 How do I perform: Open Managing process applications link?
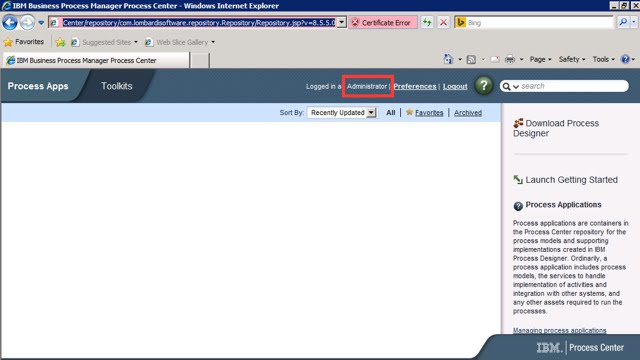tap(559, 330)
